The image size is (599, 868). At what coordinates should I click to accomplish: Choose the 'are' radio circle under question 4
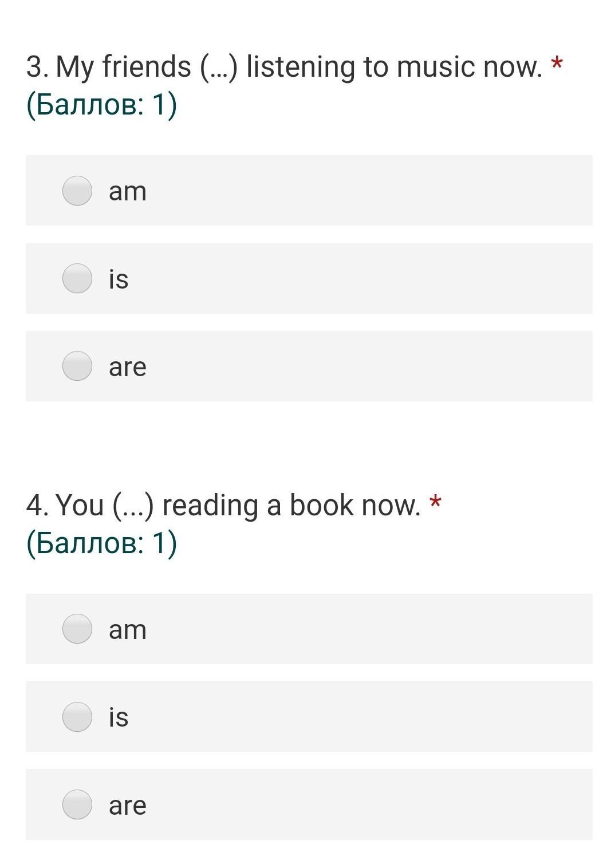click(x=77, y=804)
